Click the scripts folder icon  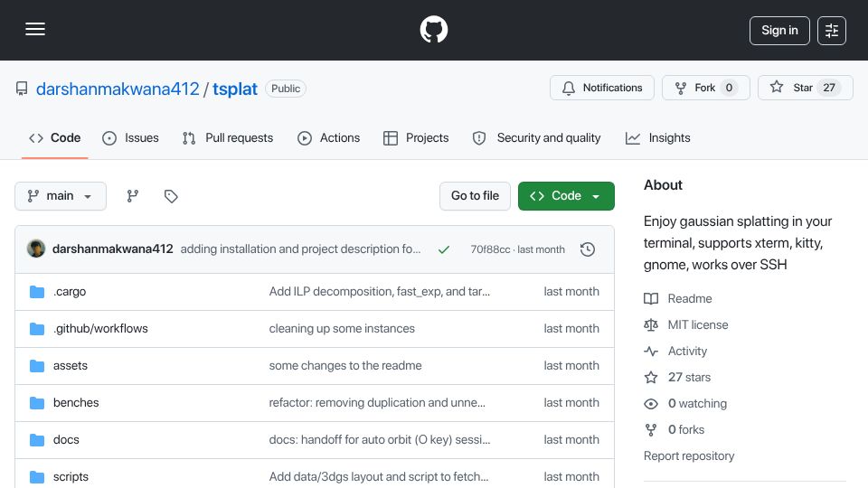37,477
